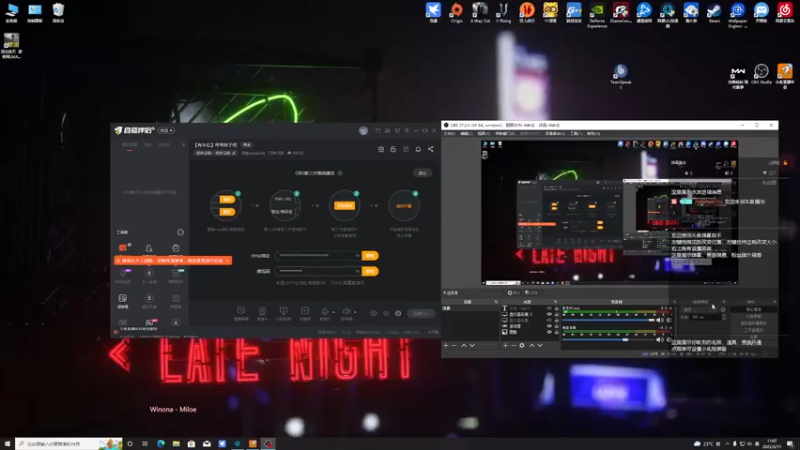Image resolution: width=800 pixels, height=450 pixels.
Task: Copy the stream key with the orange button
Action: (370, 271)
